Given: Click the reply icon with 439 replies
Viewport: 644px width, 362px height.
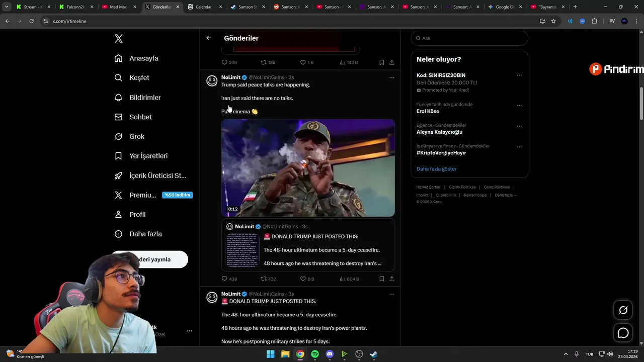Looking at the screenshot, I should point(224,279).
